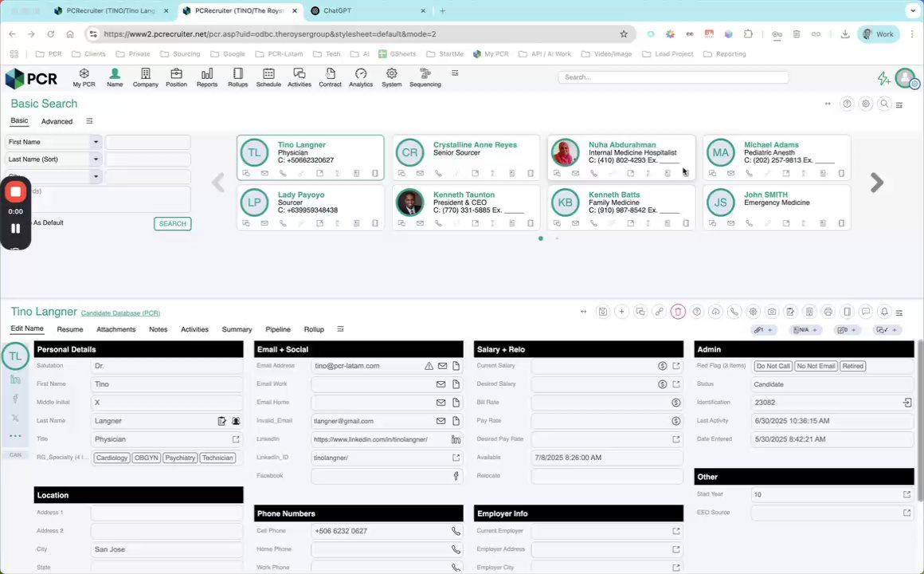Click the Nuha Abdurahman profile photo
Image resolution: width=924 pixels, height=574 pixels.
coord(565,152)
